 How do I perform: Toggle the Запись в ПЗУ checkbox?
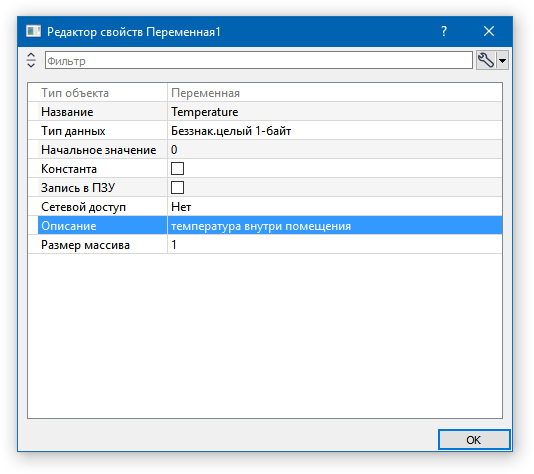click(x=177, y=188)
